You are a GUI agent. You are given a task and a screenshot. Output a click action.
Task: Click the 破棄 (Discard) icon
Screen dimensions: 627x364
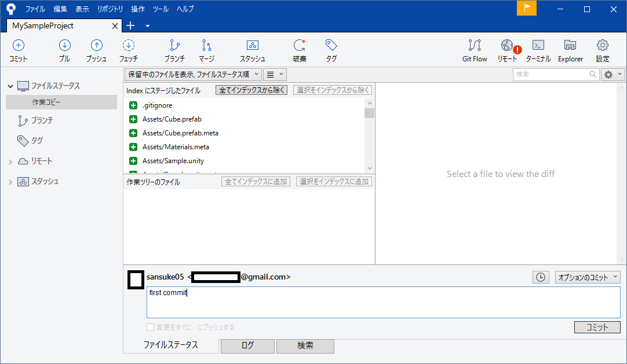[x=300, y=50]
